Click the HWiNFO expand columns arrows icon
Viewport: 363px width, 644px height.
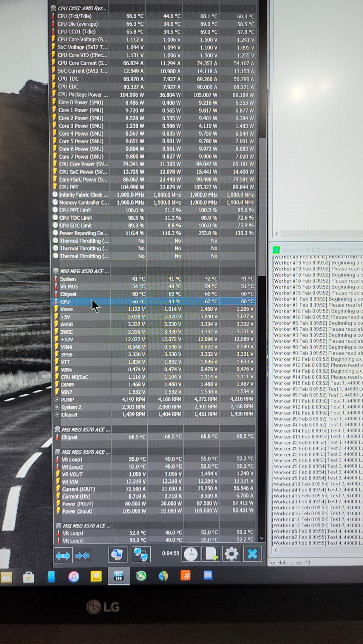click(x=63, y=555)
